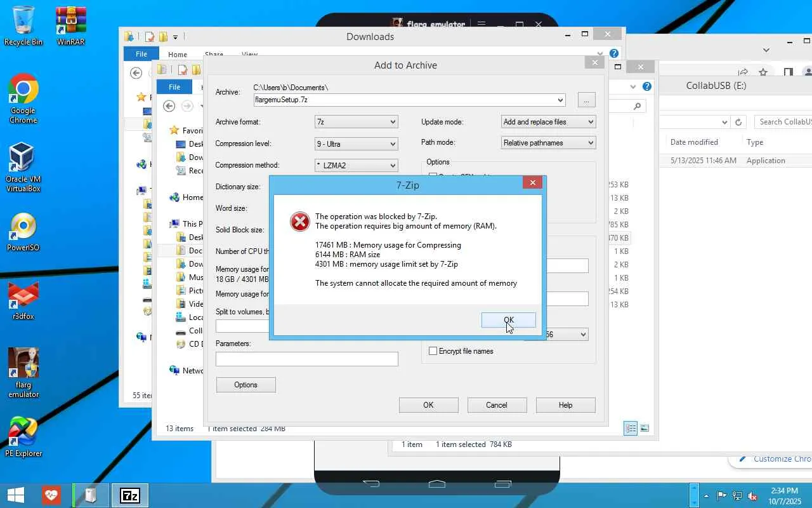Open the Recycle Bin desktop icon
This screenshot has height=508, width=812.
23,25
